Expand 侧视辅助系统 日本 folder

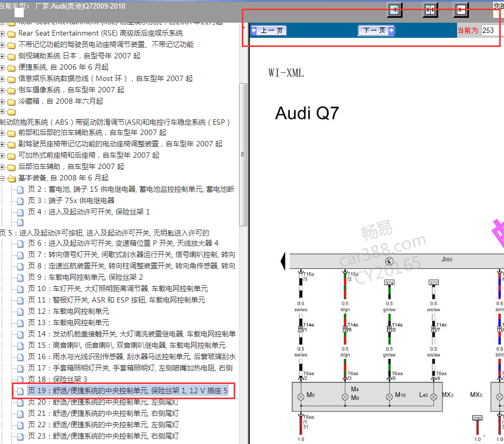point(2,56)
